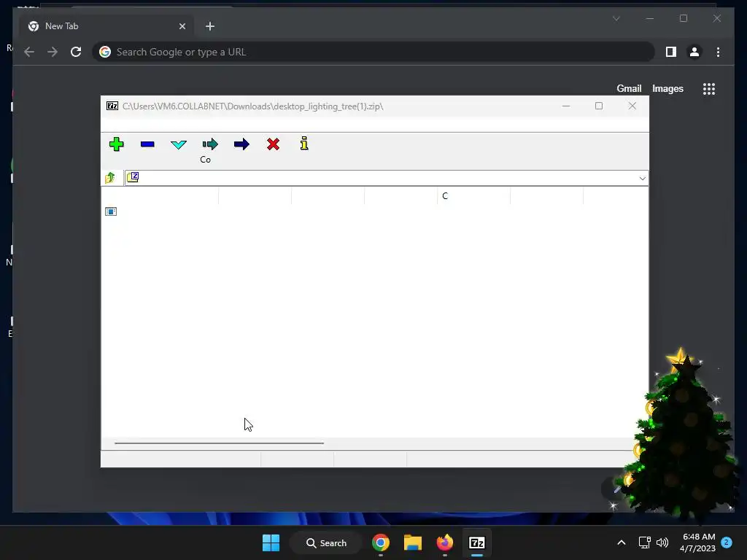This screenshot has height=560, width=747.
Task: Open Chrome's three-dot menu
Action: click(x=718, y=52)
